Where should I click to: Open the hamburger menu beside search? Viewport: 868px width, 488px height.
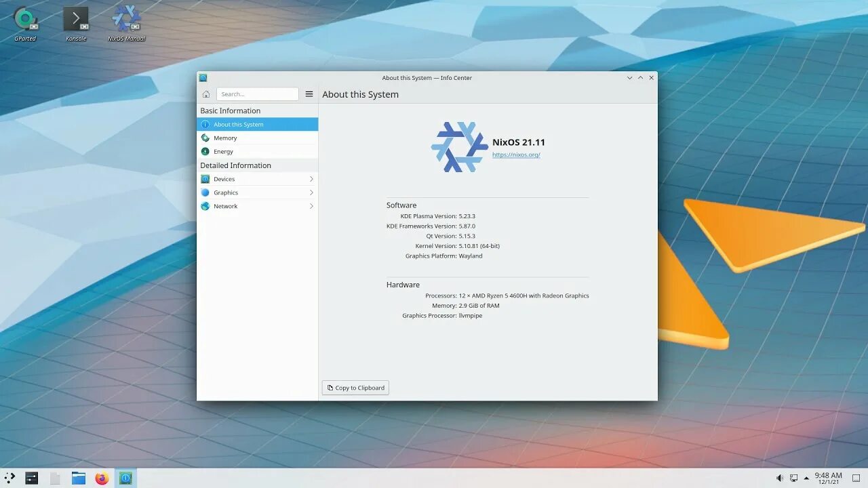click(309, 94)
